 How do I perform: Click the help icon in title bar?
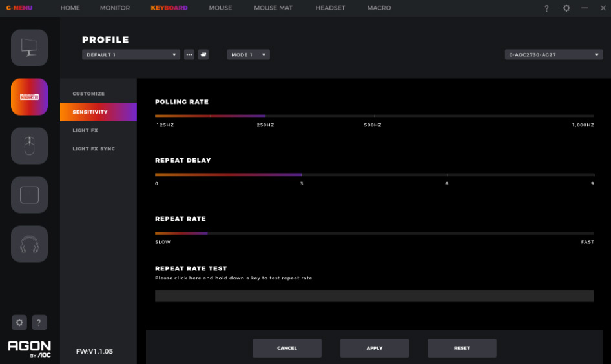point(546,8)
